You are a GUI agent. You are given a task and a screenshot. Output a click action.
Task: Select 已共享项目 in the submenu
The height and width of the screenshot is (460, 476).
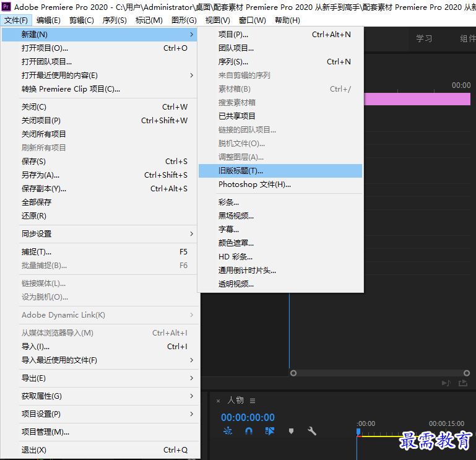pyautogui.click(x=280, y=116)
